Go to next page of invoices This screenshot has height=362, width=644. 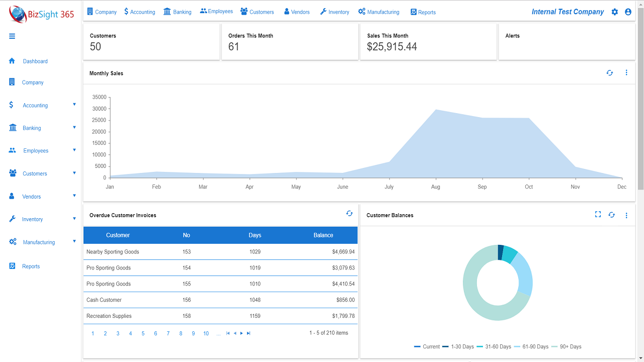tap(242, 333)
